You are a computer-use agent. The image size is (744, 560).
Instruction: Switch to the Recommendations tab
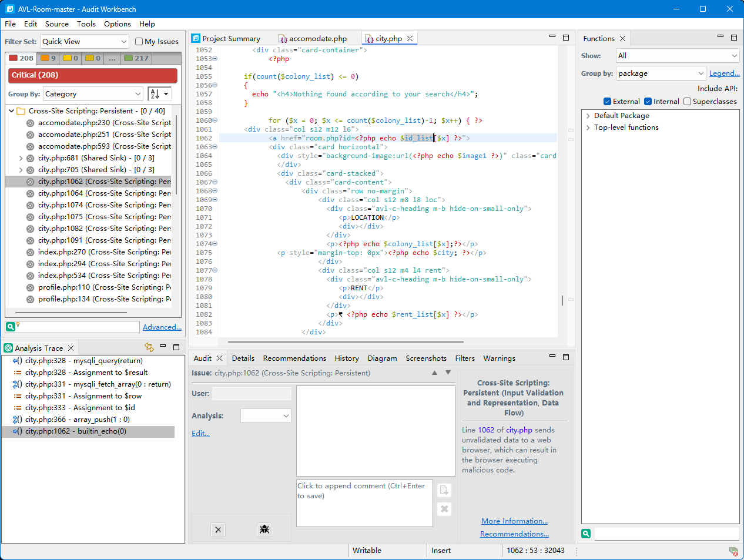pyautogui.click(x=294, y=358)
